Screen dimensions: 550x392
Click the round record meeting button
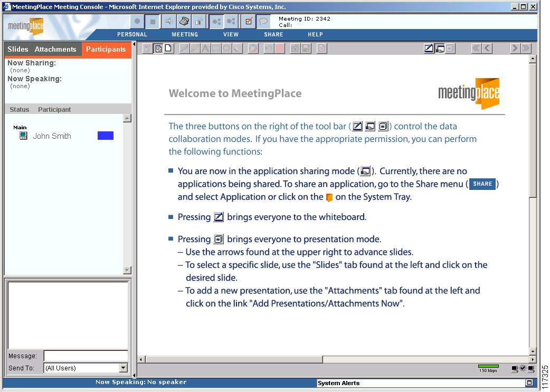tap(137, 22)
